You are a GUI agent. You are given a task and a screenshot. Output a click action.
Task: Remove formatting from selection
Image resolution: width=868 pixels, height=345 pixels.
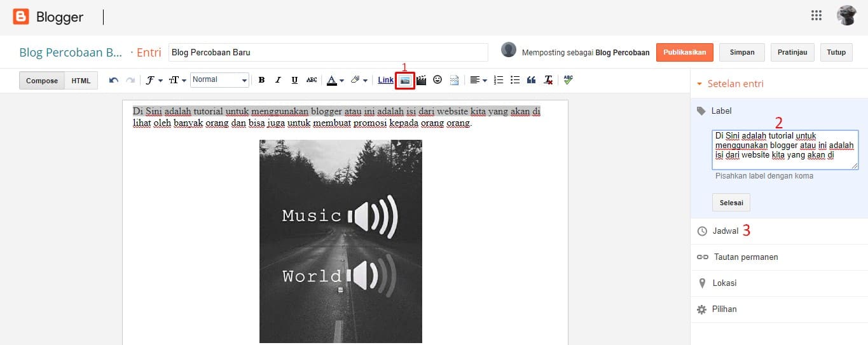point(548,80)
